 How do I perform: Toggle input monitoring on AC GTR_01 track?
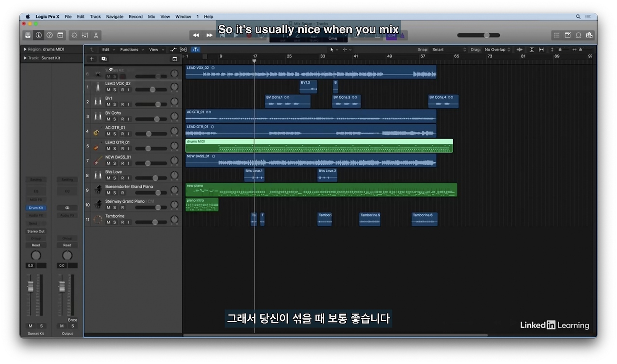[129, 134]
